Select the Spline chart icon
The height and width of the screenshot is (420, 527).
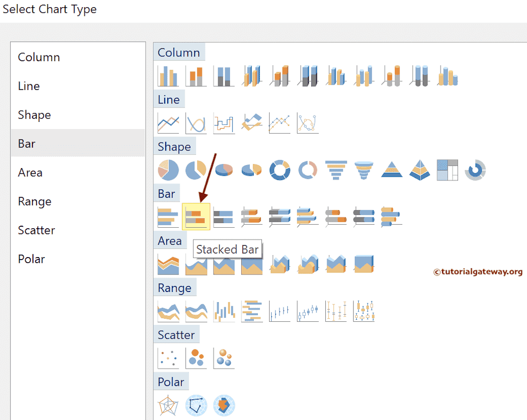tap(196, 122)
